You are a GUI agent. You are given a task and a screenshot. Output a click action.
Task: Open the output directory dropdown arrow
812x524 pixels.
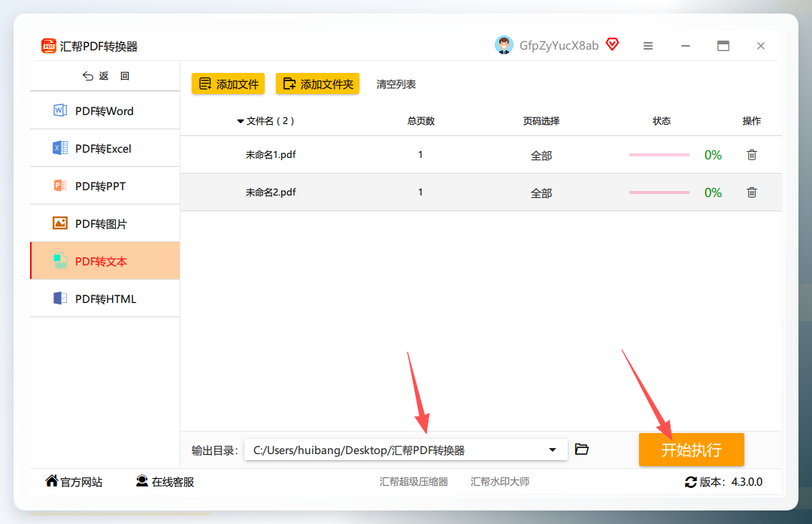[x=553, y=450]
